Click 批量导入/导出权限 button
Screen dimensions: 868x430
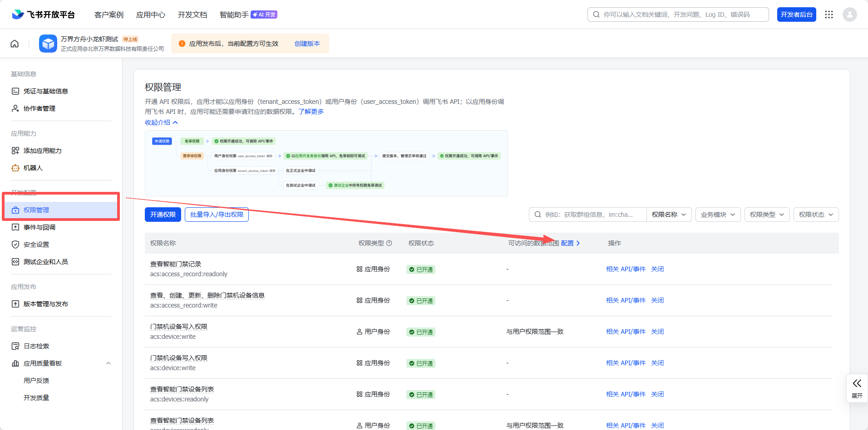tap(217, 215)
